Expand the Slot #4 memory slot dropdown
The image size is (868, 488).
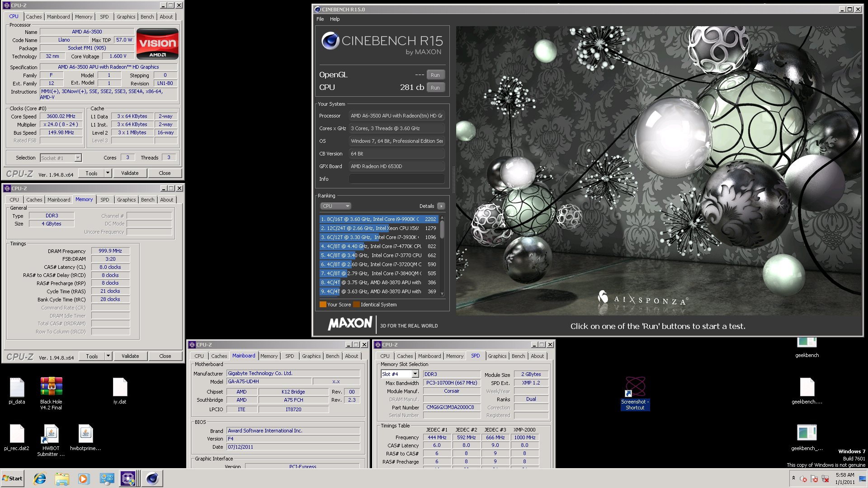[x=415, y=374]
